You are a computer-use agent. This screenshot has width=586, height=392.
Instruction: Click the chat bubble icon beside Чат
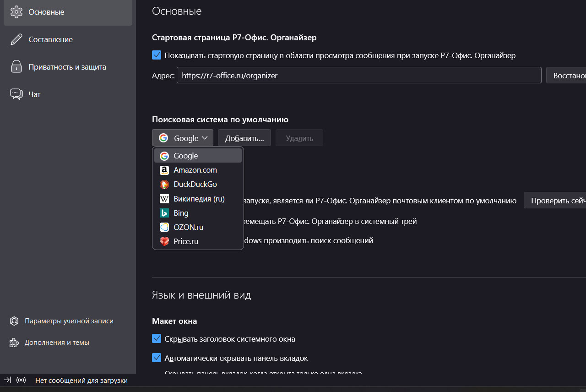[16, 94]
